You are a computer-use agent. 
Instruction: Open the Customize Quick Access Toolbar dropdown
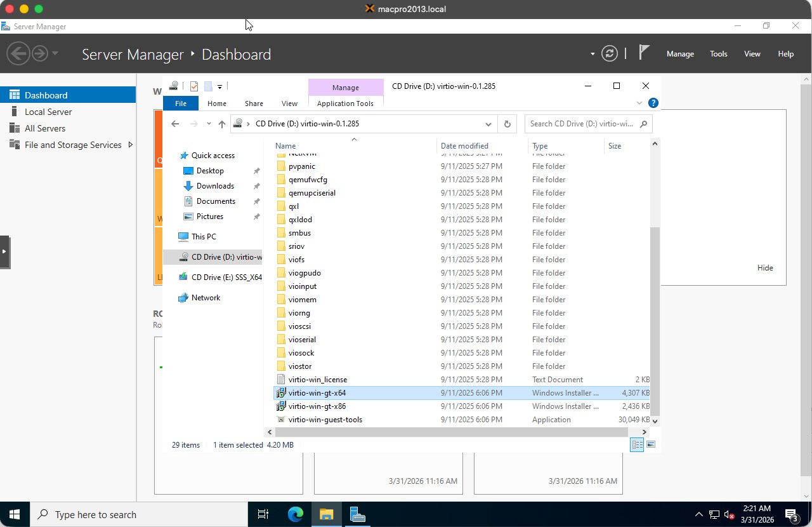219,86
